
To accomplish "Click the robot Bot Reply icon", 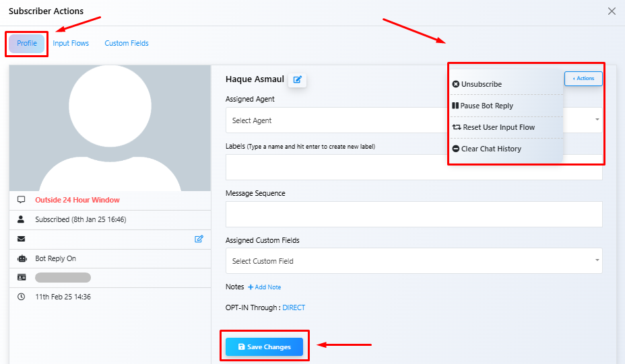I will (21, 258).
